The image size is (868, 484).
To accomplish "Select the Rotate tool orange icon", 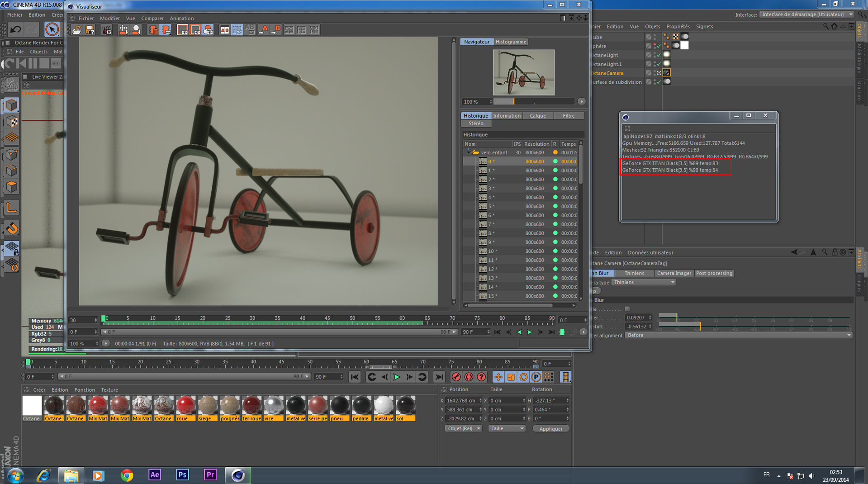I will tap(523, 377).
